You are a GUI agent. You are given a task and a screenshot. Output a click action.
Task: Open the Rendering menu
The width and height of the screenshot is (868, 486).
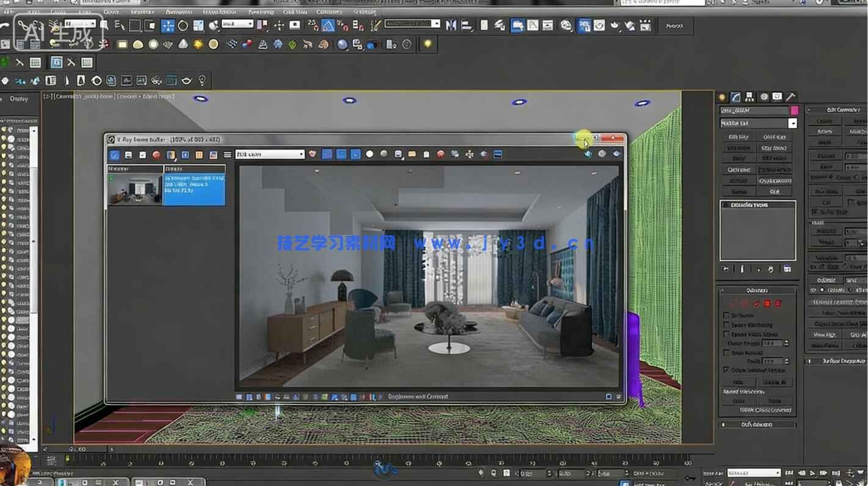pos(261,12)
